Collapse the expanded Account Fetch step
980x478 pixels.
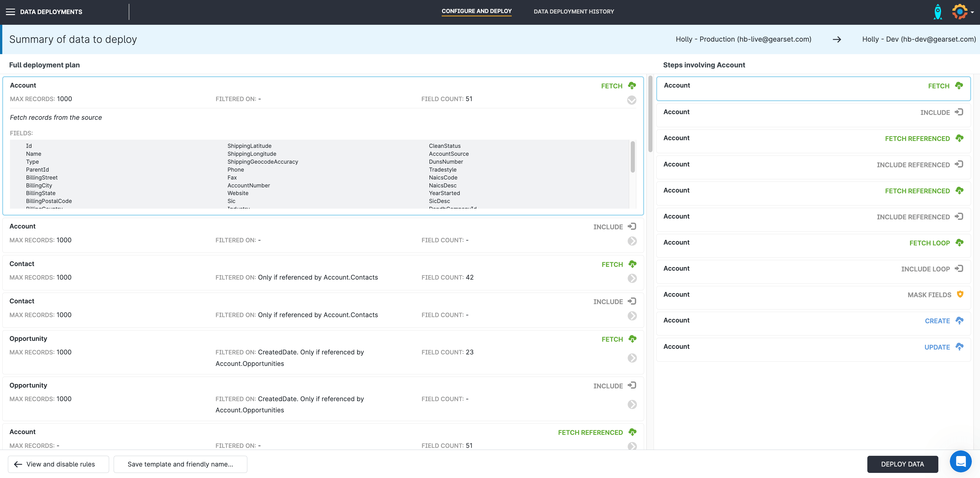point(632,100)
